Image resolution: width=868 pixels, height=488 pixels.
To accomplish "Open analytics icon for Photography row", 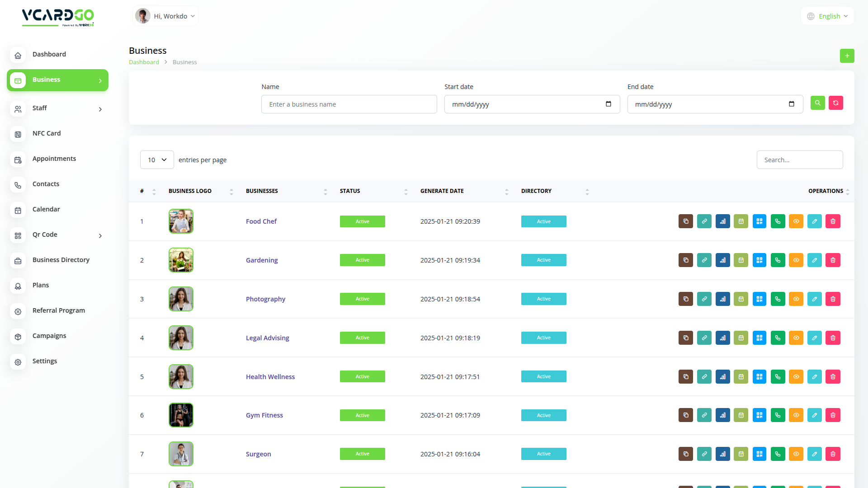I will coord(723,299).
